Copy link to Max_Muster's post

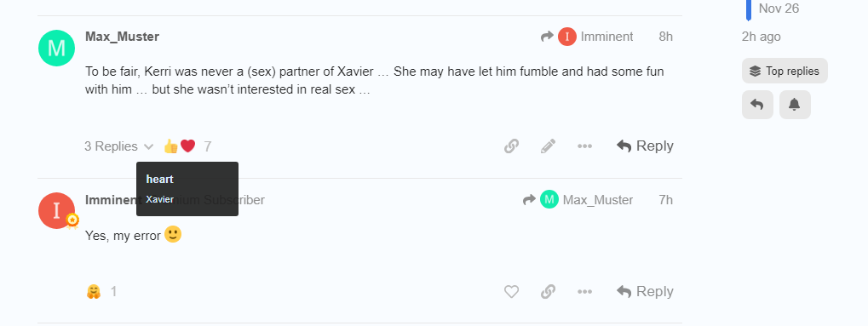tap(511, 146)
